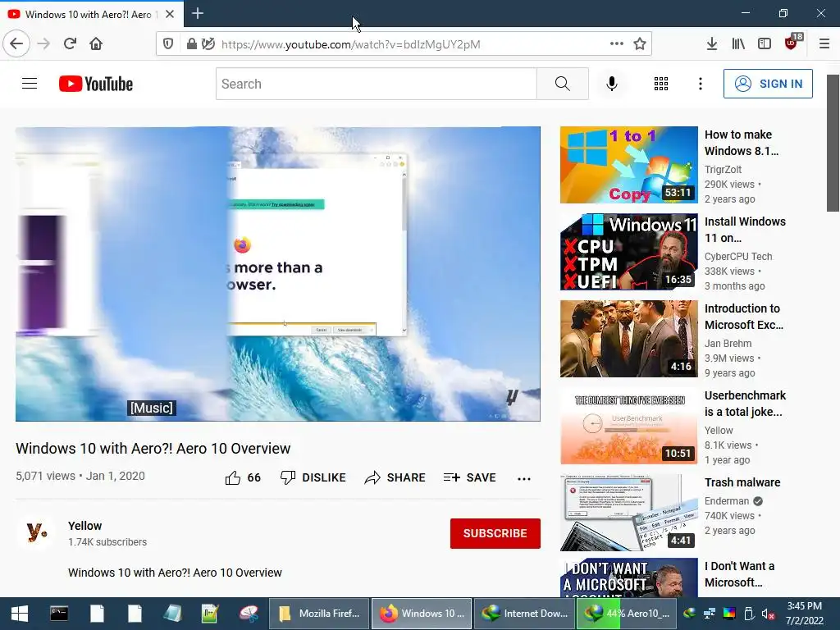The width and height of the screenshot is (840, 630).
Task: Open network tray icon
Action: 710,614
